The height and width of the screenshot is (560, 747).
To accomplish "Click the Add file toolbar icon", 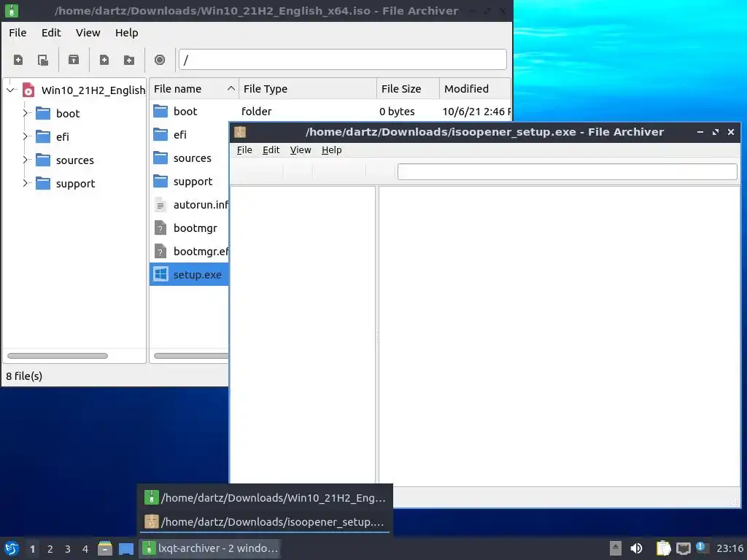I will click(x=104, y=60).
